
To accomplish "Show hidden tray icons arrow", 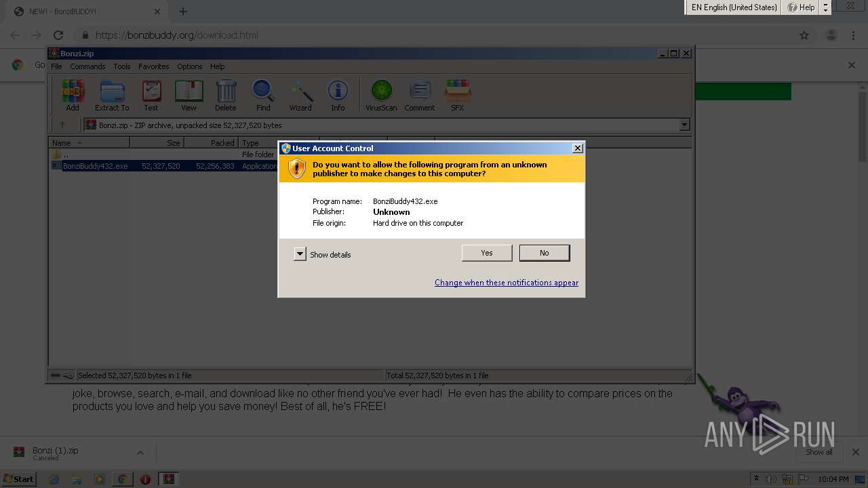I will tap(757, 479).
